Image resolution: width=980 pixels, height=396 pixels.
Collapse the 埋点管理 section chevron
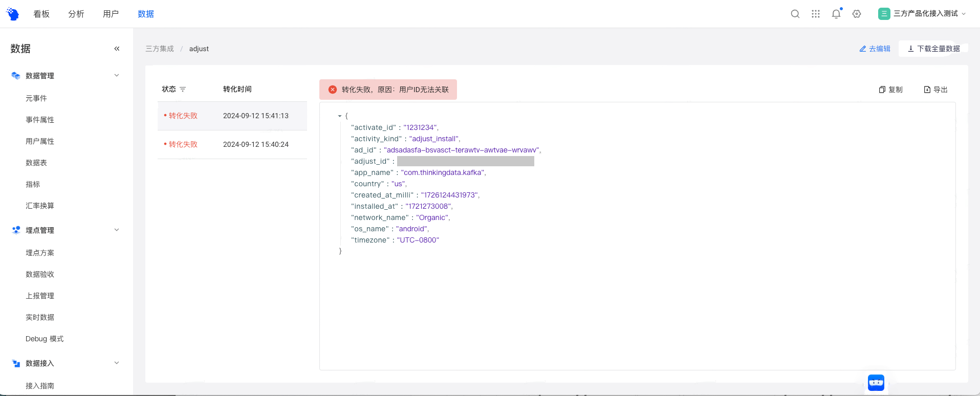pyautogui.click(x=117, y=230)
